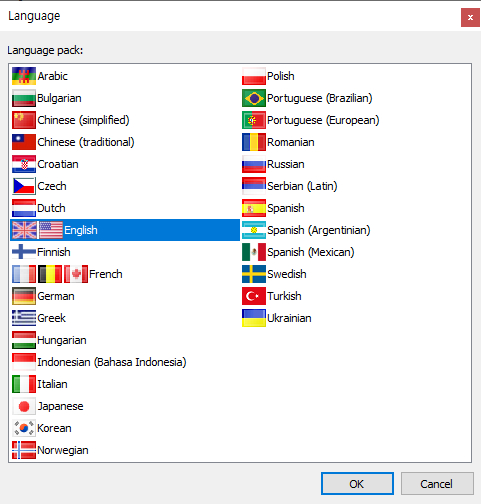Select Portuguese (Brazilian) label
Image resolution: width=481 pixels, height=504 pixels.
(x=320, y=98)
